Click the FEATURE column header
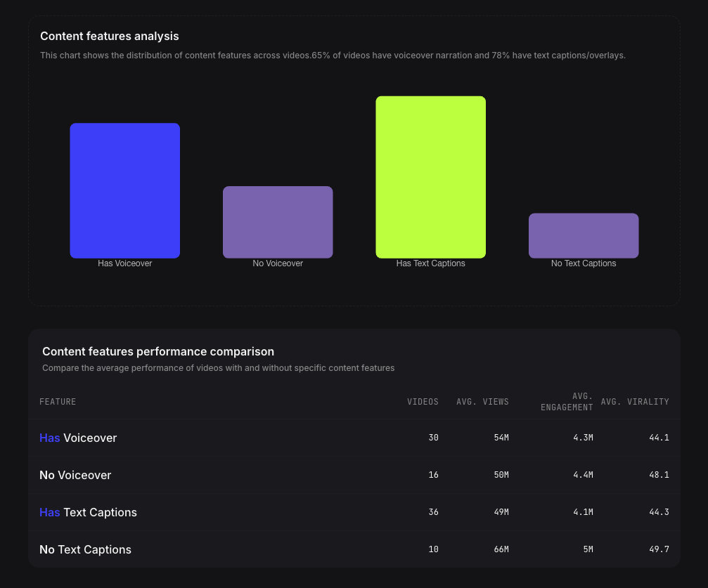Viewport: 708px width, 588px height. [x=58, y=402]
